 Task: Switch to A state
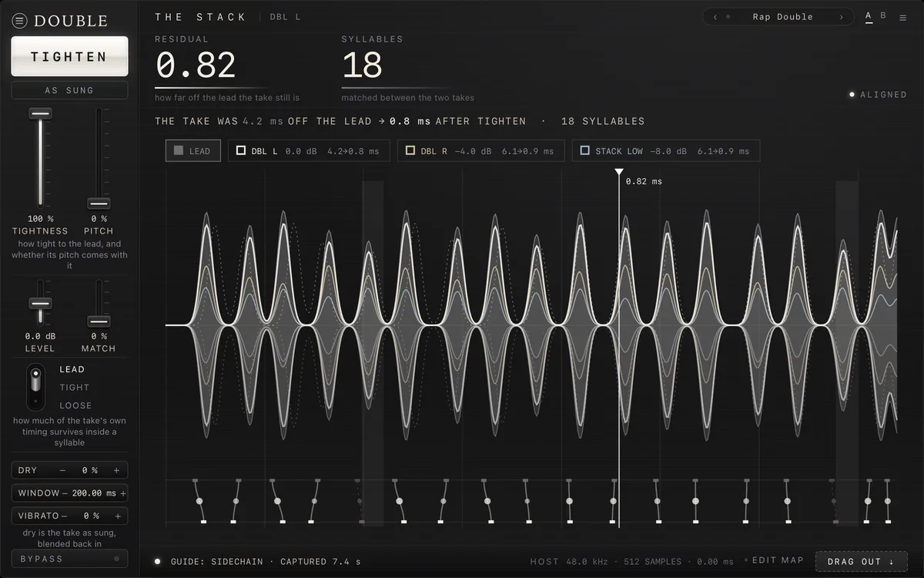coord(869,16)
